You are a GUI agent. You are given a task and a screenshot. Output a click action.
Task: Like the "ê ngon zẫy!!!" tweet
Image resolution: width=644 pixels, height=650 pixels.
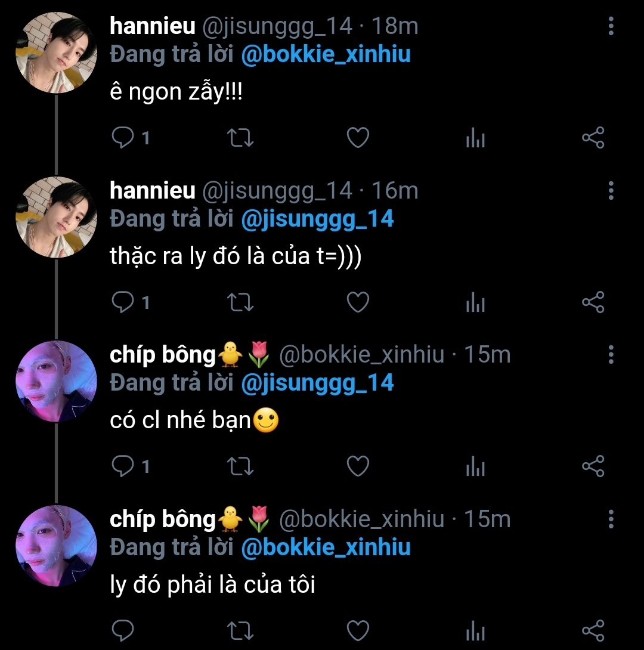[x=358, y=138]
